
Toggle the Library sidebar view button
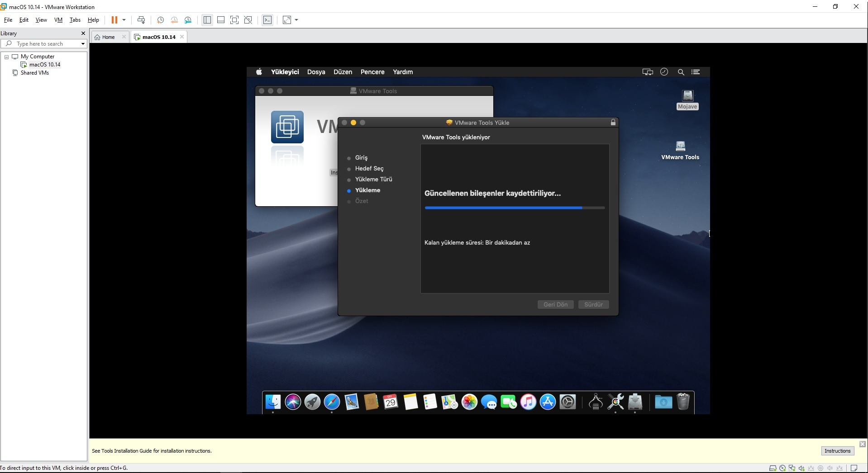(x=207, y=20)
